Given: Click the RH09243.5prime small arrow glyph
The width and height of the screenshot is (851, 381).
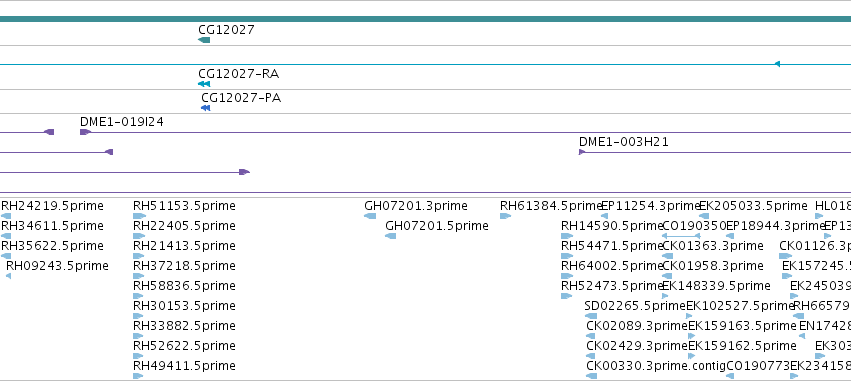Looking at the screenshot, I should [x=8, y=276].
